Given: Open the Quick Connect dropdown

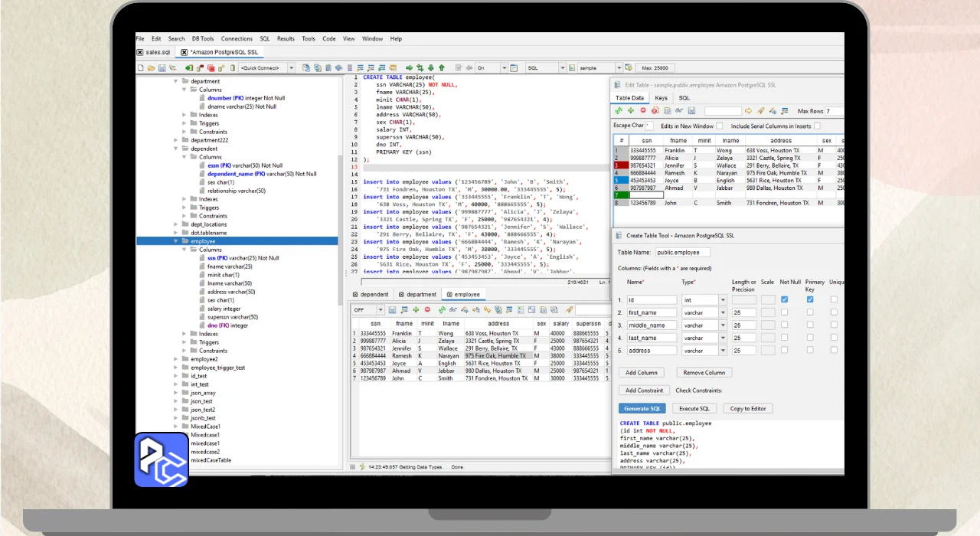Looking at the screenshot, I should [x=291, y=68].
